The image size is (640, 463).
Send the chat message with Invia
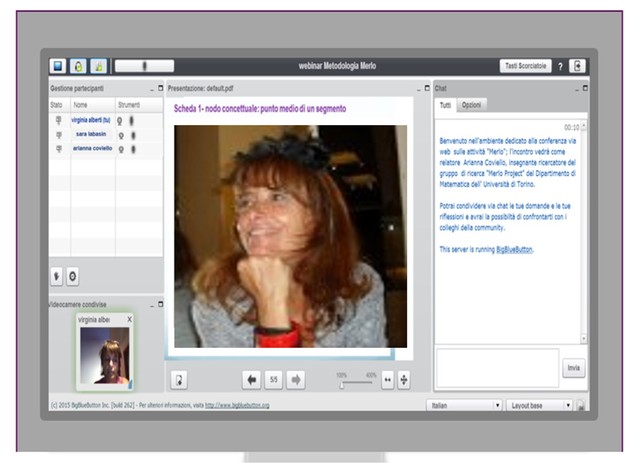(573, 368)
